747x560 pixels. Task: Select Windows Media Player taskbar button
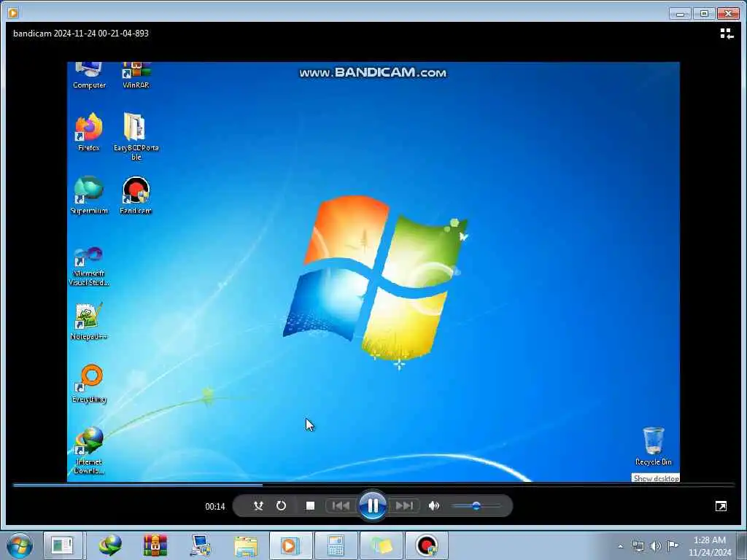[290, 545]
